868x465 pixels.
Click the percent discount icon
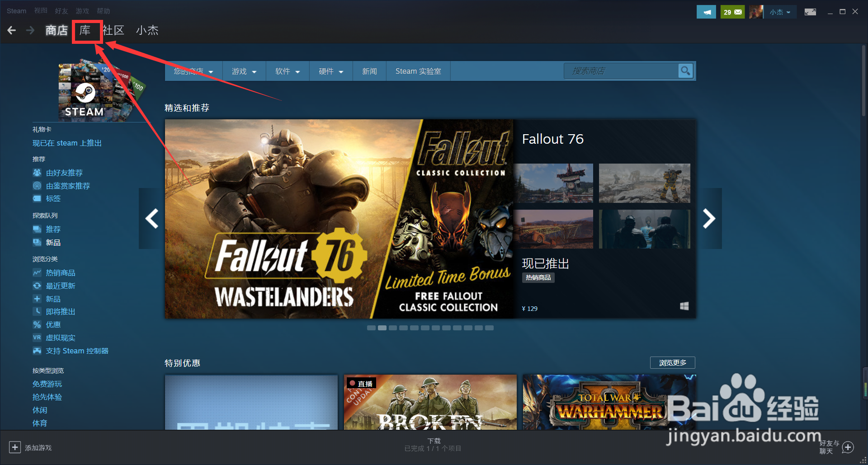[x=37, y=324]
